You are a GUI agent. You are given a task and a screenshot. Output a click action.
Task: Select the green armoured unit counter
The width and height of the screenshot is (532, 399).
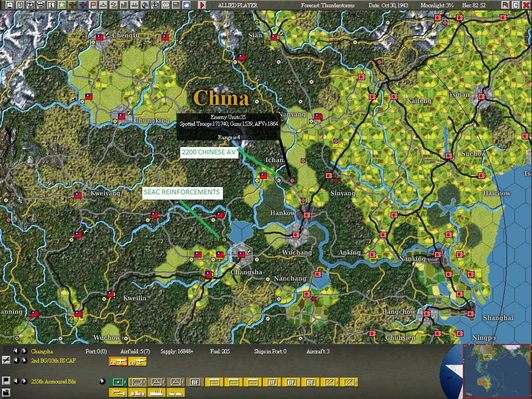point(118,382)
